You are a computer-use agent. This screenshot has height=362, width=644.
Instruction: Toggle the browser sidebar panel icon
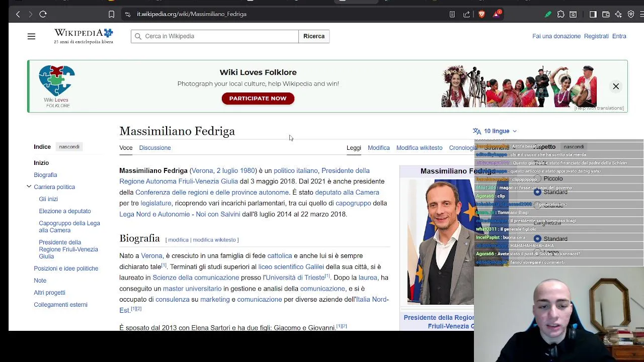593,14
